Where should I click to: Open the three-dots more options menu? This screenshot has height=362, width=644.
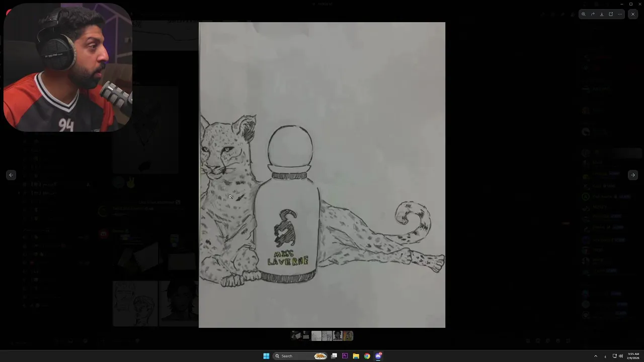[620, 14]
